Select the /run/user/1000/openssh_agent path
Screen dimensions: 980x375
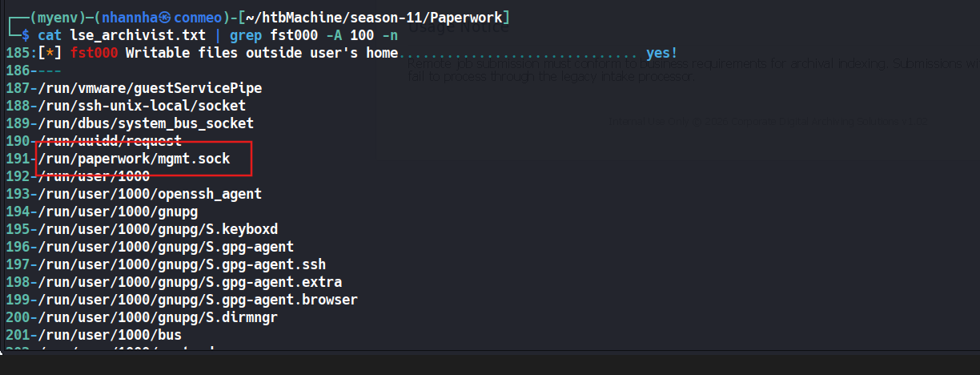click(x=150, y=194)
